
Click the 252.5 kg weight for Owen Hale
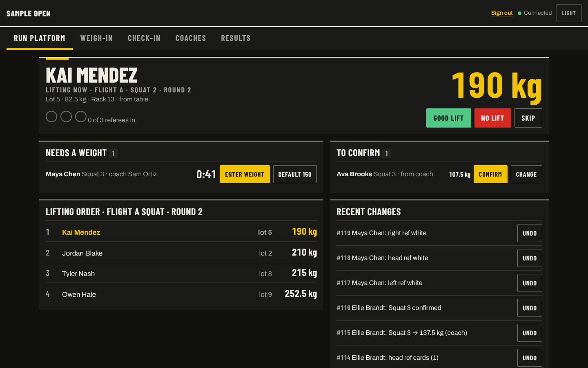point(301,294)
